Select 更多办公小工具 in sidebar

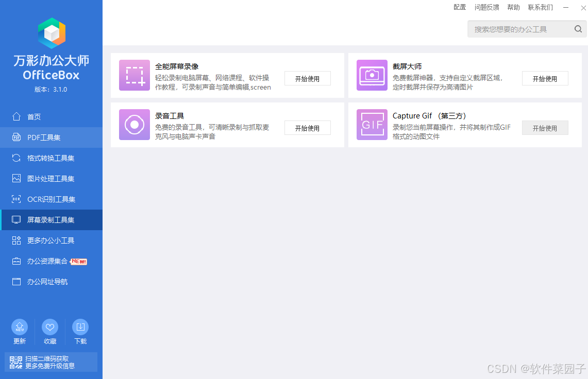(x=51, y=240)
